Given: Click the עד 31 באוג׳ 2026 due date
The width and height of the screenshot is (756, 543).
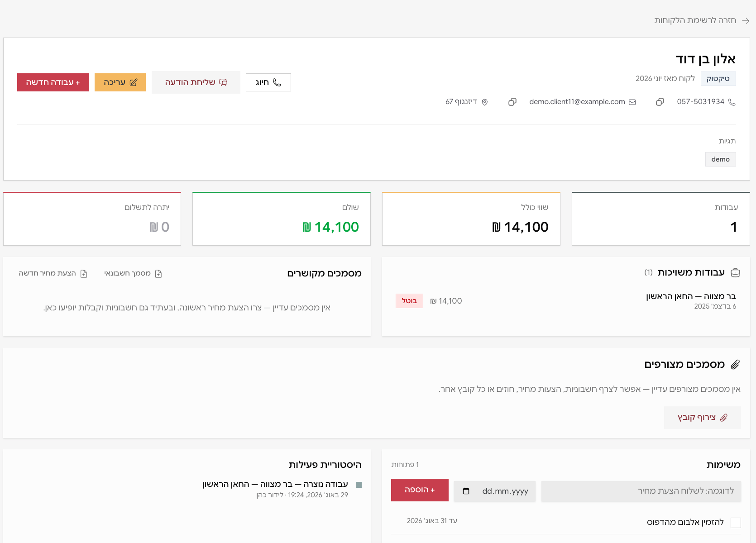Looking at the screenshot, I should coord(432,521).
